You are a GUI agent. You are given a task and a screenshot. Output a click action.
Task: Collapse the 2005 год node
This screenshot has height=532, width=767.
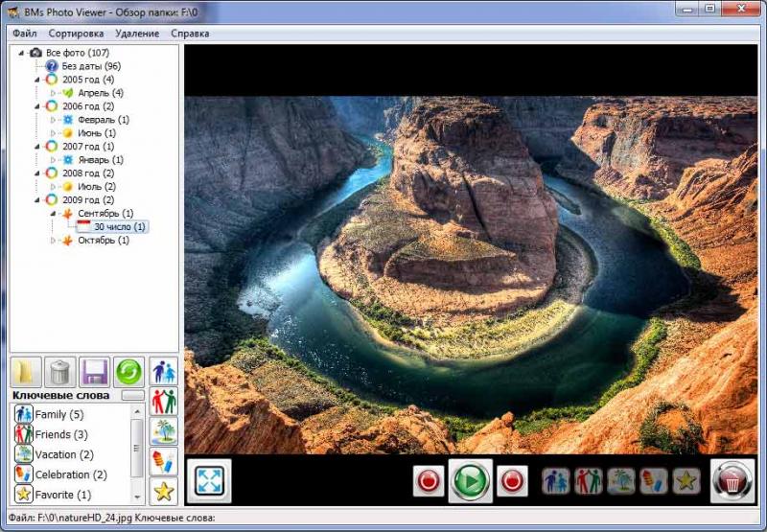coord(37,80)
